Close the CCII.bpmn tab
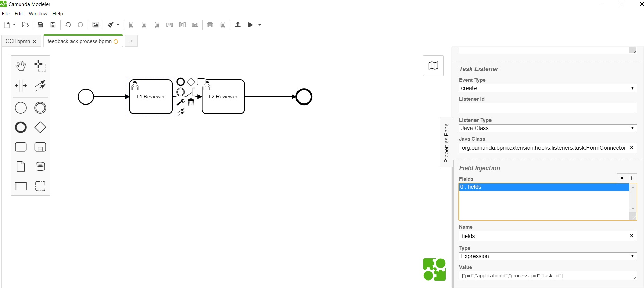The width and height of the screenshot is (644, 288). tap(34, 42)
